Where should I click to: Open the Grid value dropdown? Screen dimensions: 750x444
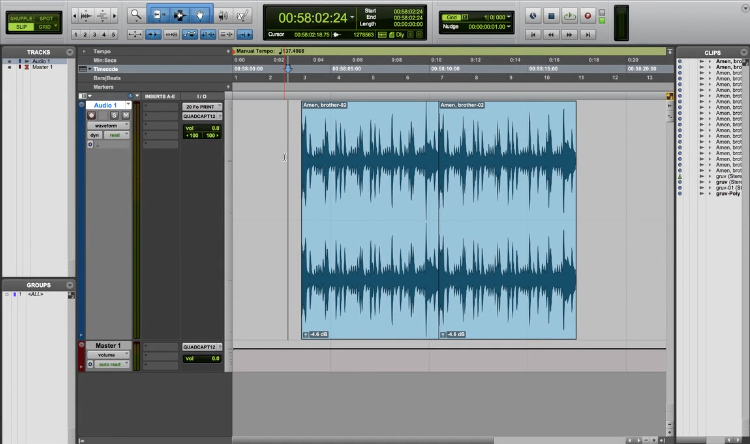coord(508,17)
